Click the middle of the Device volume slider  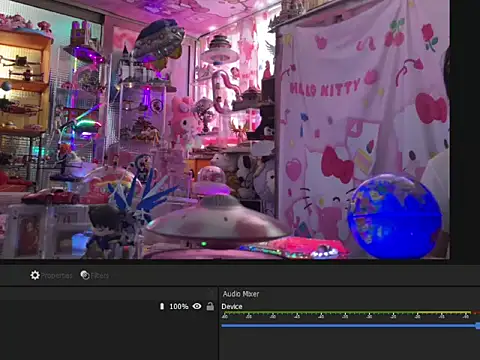point(349,325)
